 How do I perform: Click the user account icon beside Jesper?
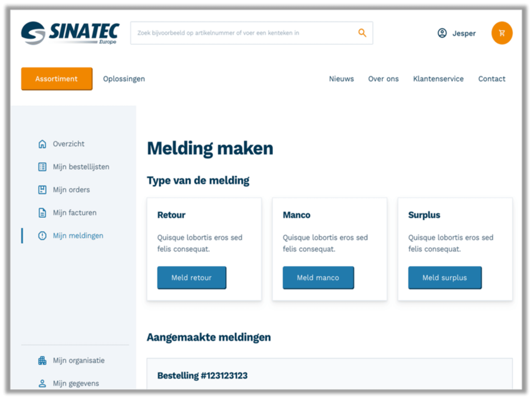[442, 33]
